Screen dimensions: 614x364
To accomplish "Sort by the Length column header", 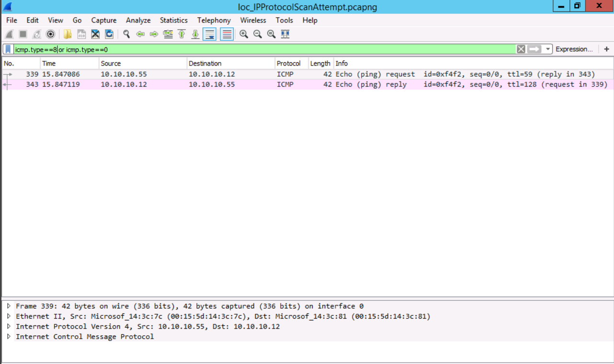I will (320, 63).
